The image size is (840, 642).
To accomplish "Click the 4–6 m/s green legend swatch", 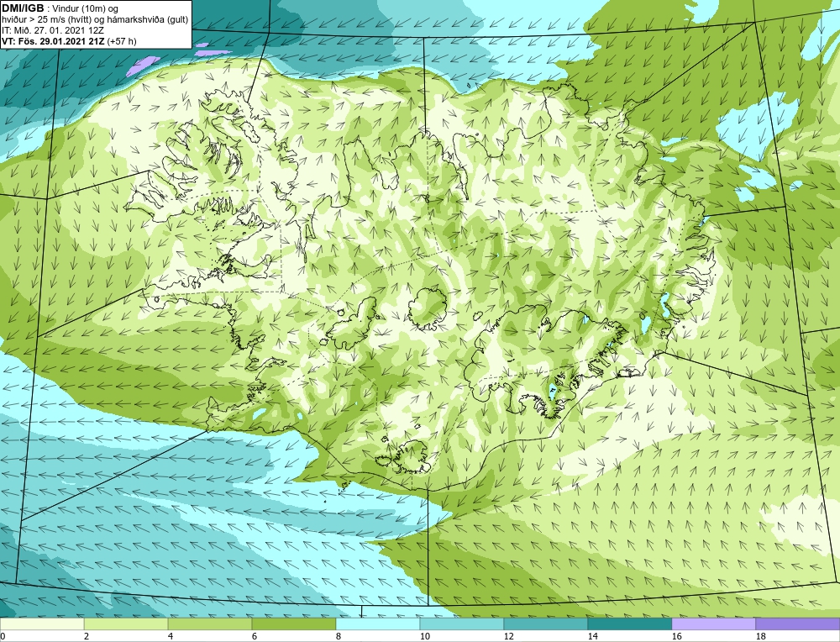I will click(210, 624).
